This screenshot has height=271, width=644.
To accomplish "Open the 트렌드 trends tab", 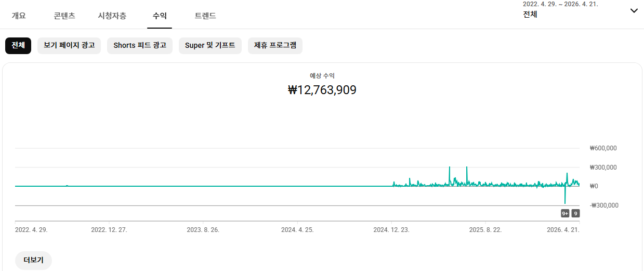I will 205,16.
